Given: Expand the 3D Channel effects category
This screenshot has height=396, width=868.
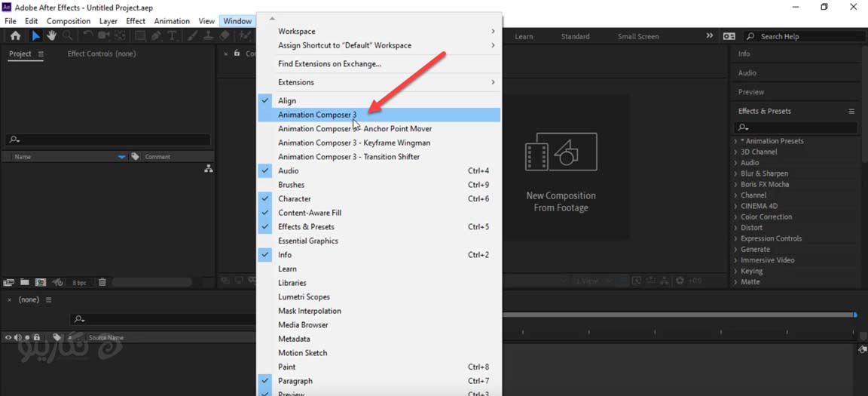Looking at the screenshot, I should click(735, 152).
